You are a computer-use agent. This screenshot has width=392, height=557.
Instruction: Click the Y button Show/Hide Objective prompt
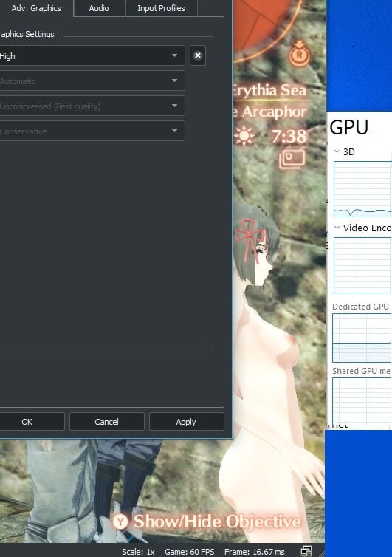coord(208,522)
